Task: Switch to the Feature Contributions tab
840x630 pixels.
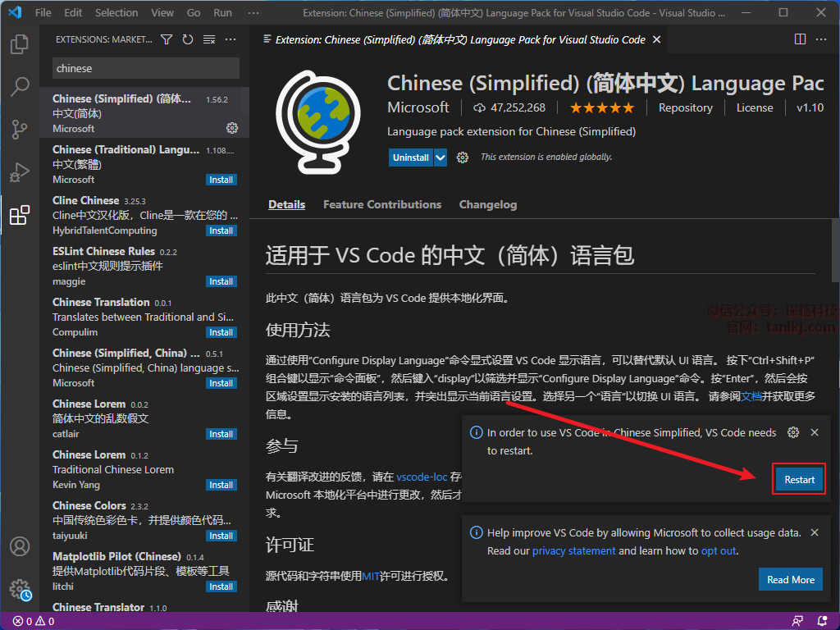Action: [381, 204]
